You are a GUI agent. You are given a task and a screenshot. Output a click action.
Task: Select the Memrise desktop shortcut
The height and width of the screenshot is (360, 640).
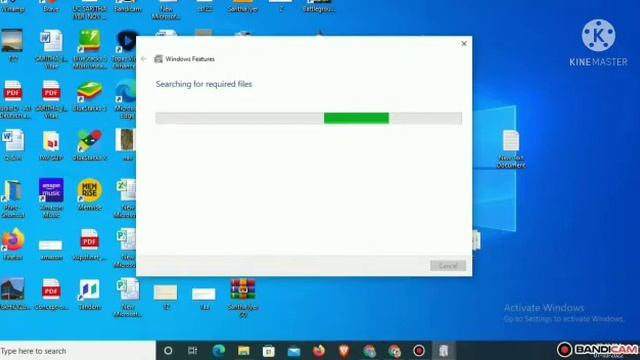(89, 195)
